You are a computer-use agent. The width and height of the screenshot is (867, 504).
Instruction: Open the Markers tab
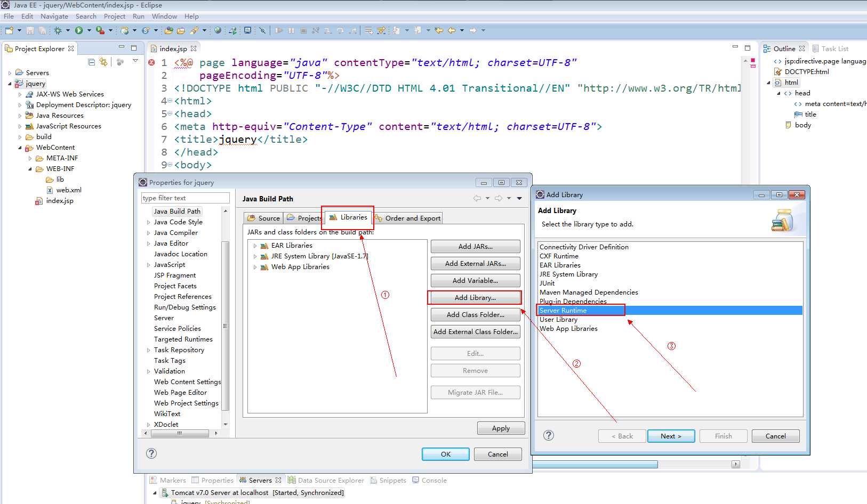tap(167, 480)
